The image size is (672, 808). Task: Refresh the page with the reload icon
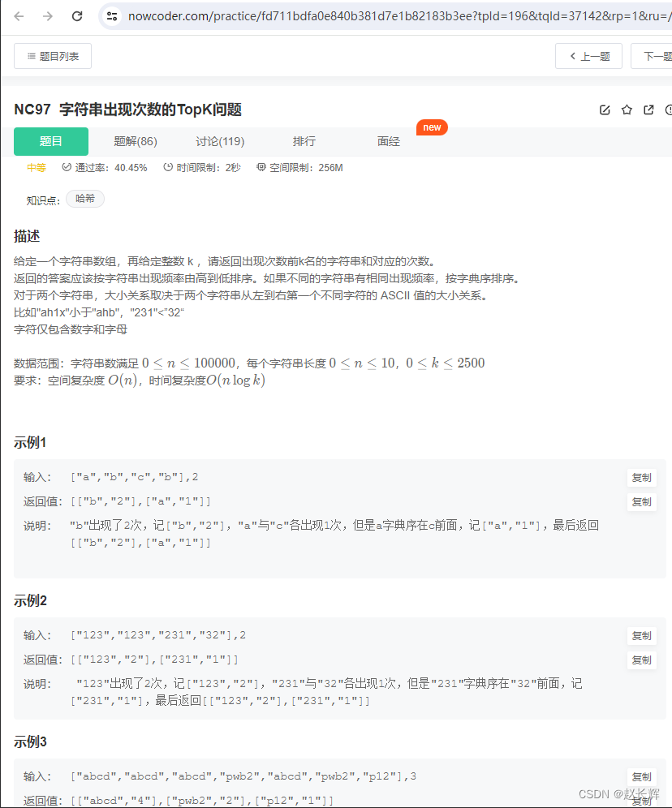77,15
